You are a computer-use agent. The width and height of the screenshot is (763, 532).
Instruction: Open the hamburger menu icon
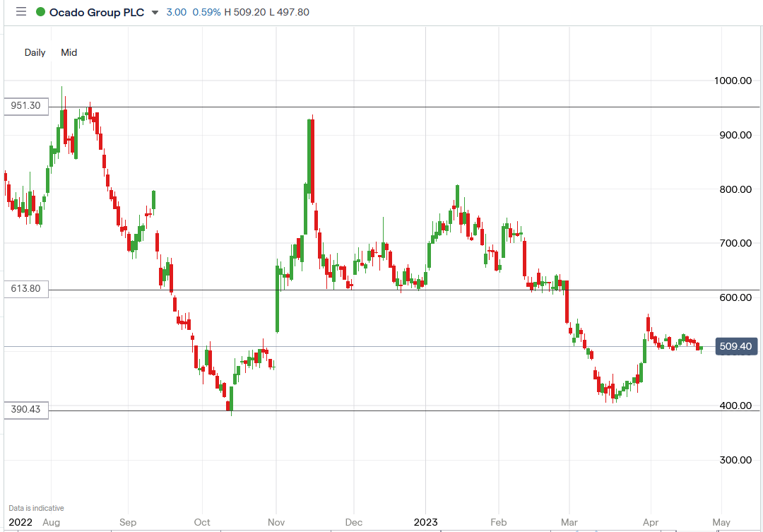coord(20,12)
